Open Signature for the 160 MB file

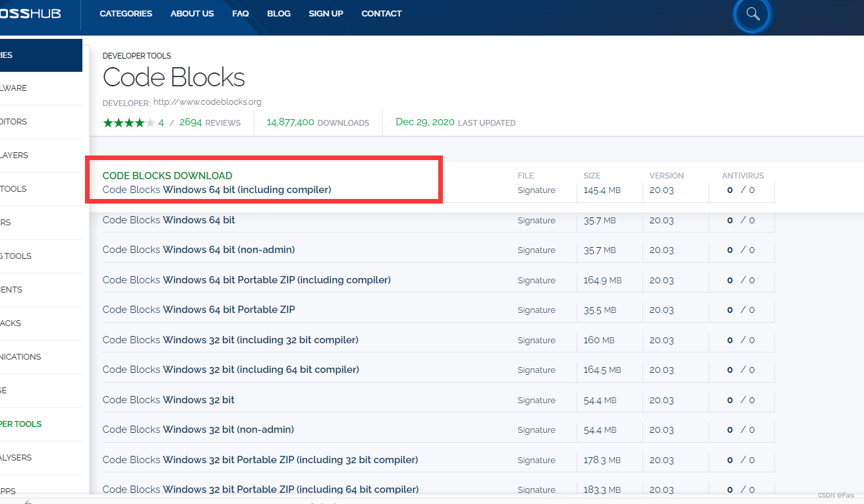pyautogui.click(x=536, y=341)
